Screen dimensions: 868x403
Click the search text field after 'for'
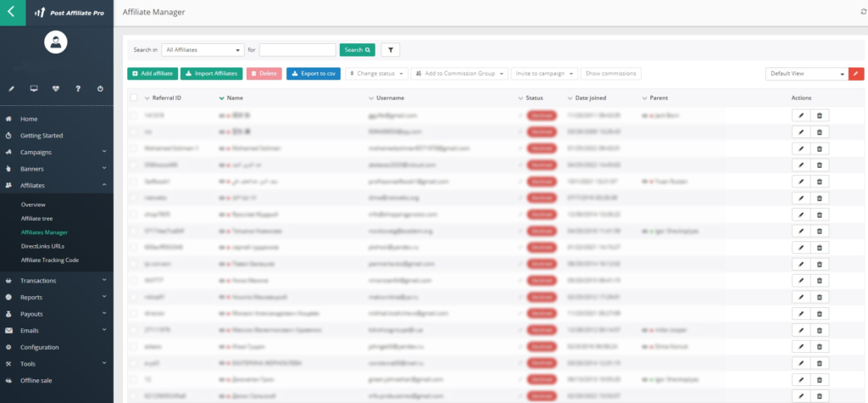[x=298, y=50]
